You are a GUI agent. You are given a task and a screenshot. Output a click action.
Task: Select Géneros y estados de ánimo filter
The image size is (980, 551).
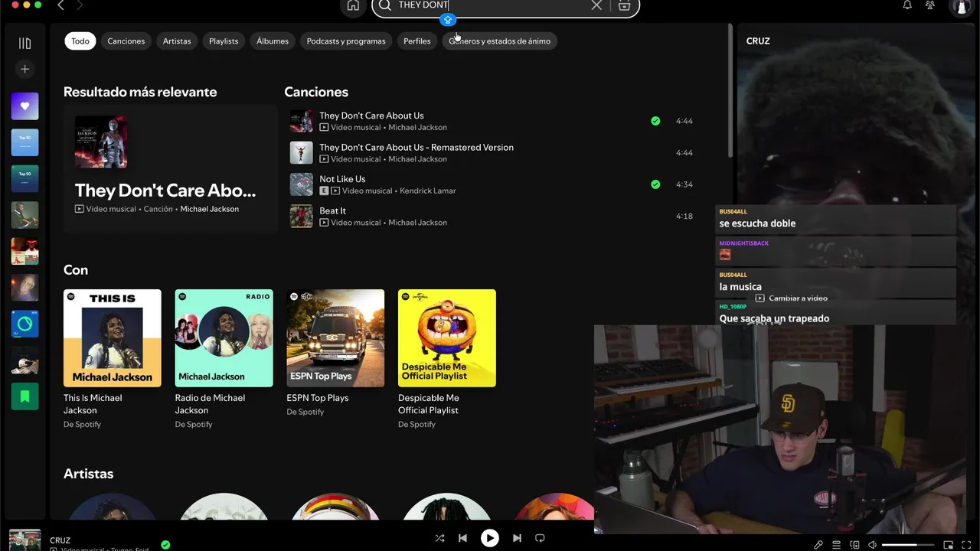[x=500, y=41]
